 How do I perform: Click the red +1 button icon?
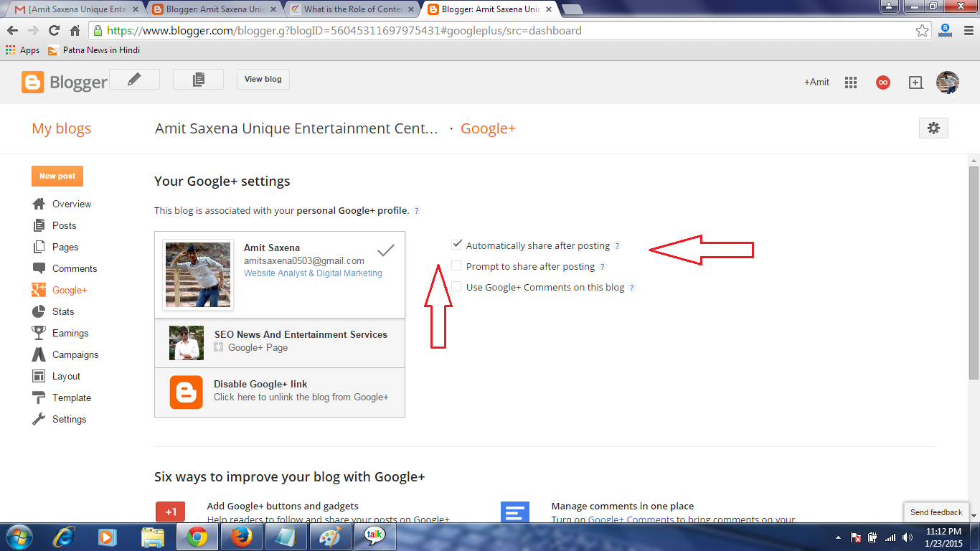pos(171,512)
